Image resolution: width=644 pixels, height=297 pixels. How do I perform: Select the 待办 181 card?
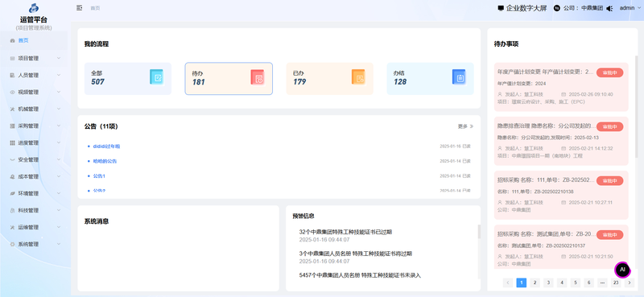[229, 78]
